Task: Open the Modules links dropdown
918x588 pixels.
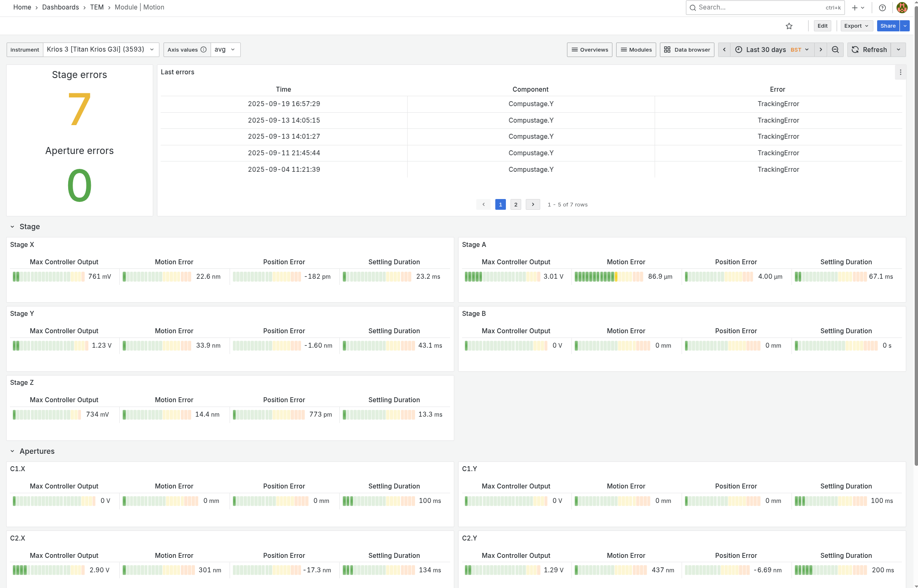Action: (x=636, y=50)
